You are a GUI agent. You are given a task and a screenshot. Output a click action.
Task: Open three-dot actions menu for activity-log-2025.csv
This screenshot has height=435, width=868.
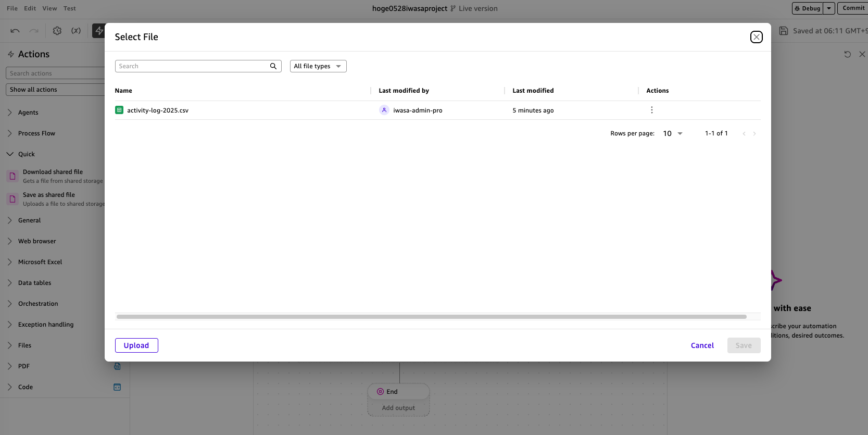[651, 110]
